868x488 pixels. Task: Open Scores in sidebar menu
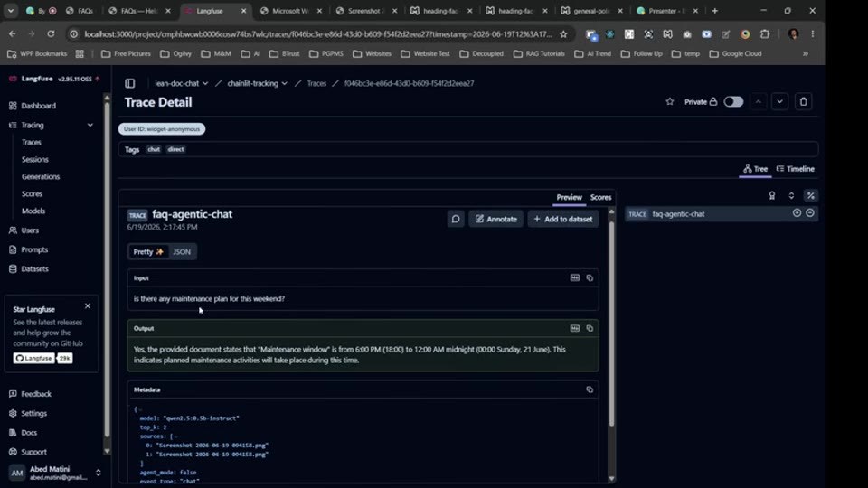[33, 193]
